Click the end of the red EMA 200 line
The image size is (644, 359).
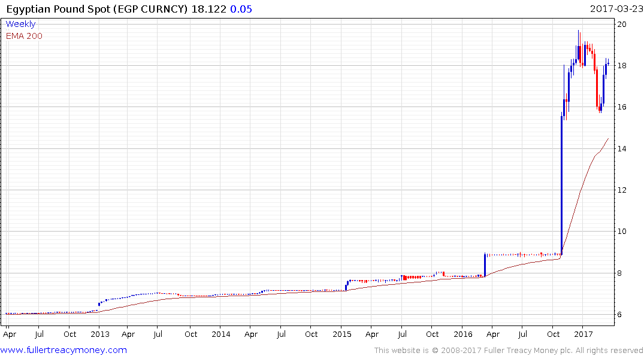[608, 139]
